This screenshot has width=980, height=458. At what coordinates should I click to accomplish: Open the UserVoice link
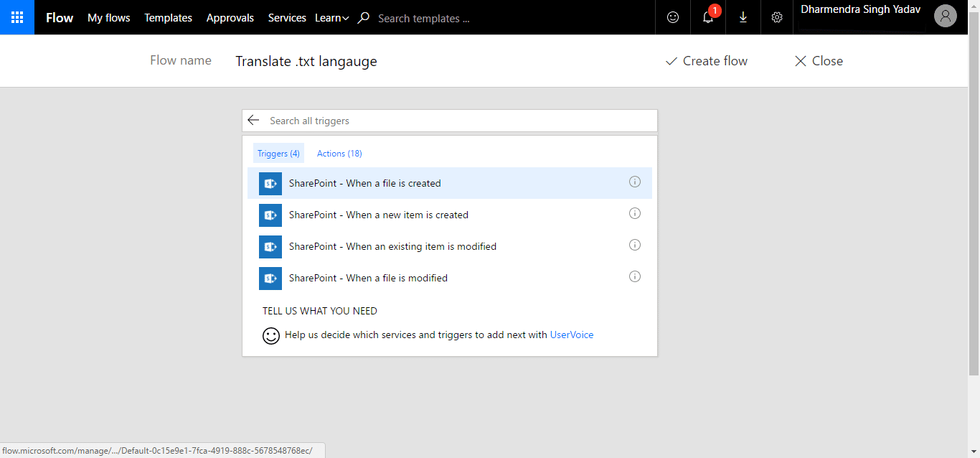tap(572, 335)
